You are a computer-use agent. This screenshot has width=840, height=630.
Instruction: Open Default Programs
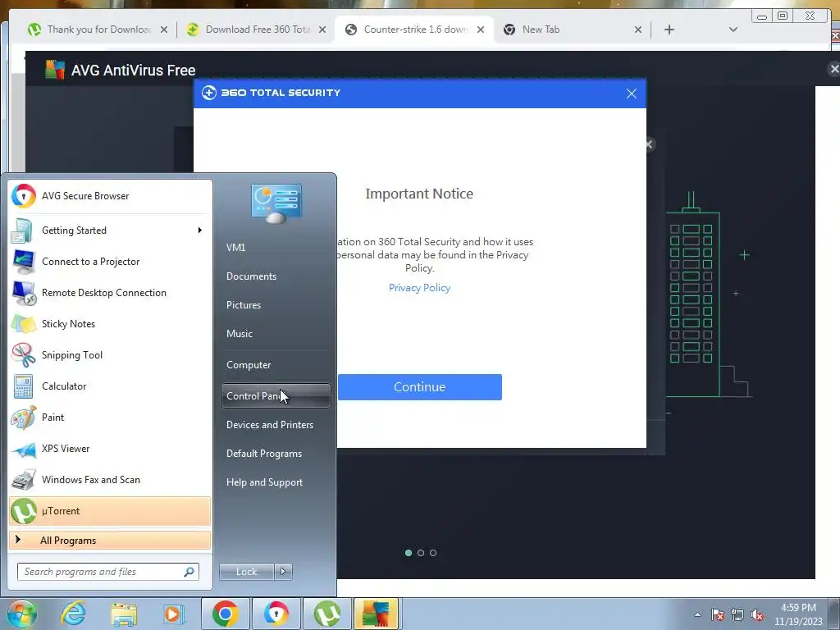tap(276, 454)
